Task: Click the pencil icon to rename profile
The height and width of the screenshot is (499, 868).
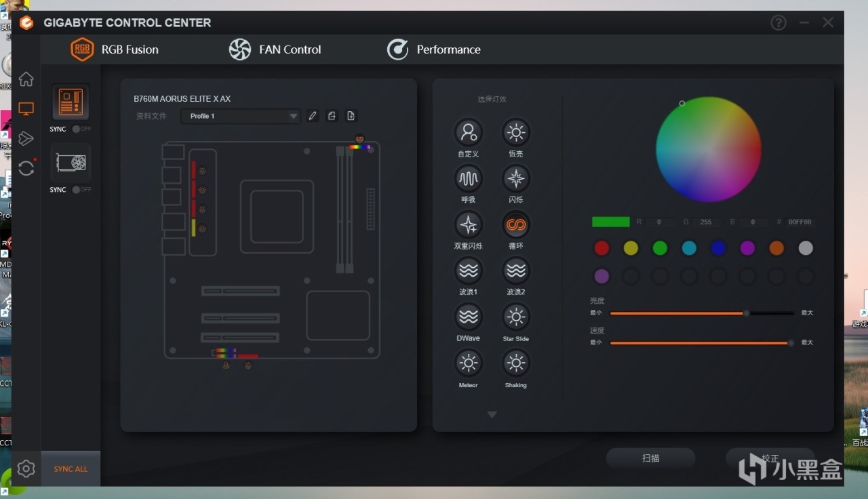Action: [x=312, y=116]
